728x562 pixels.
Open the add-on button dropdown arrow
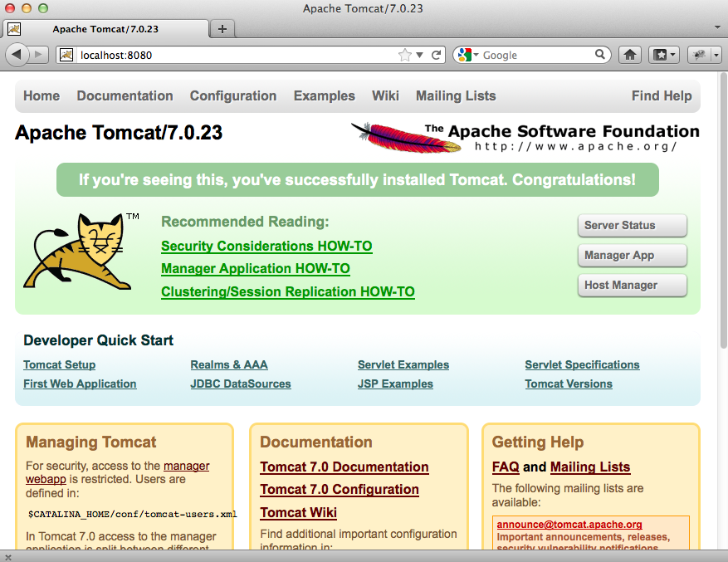tap(716, 55)
